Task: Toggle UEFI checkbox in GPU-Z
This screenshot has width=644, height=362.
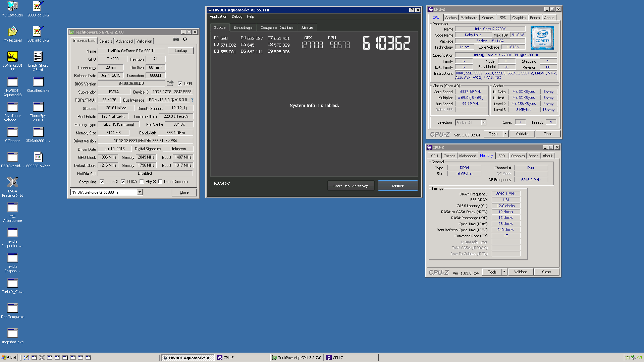Action: (180, 83)
